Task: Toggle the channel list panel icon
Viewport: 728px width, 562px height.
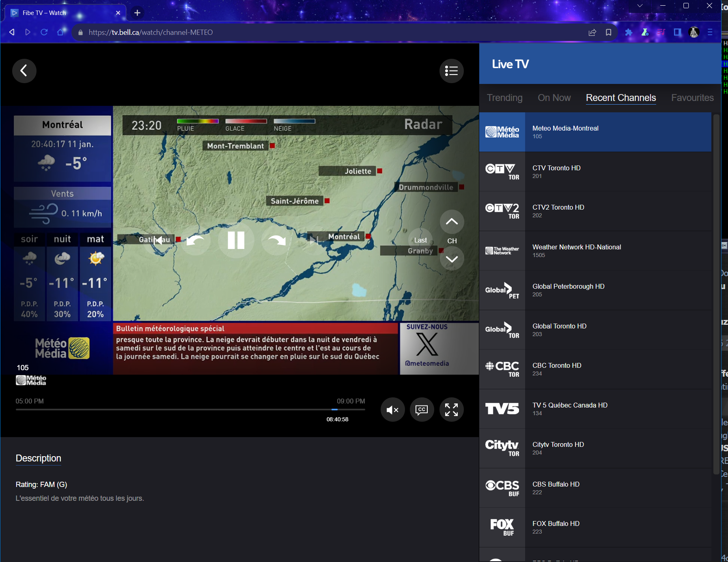Action: 451,71
